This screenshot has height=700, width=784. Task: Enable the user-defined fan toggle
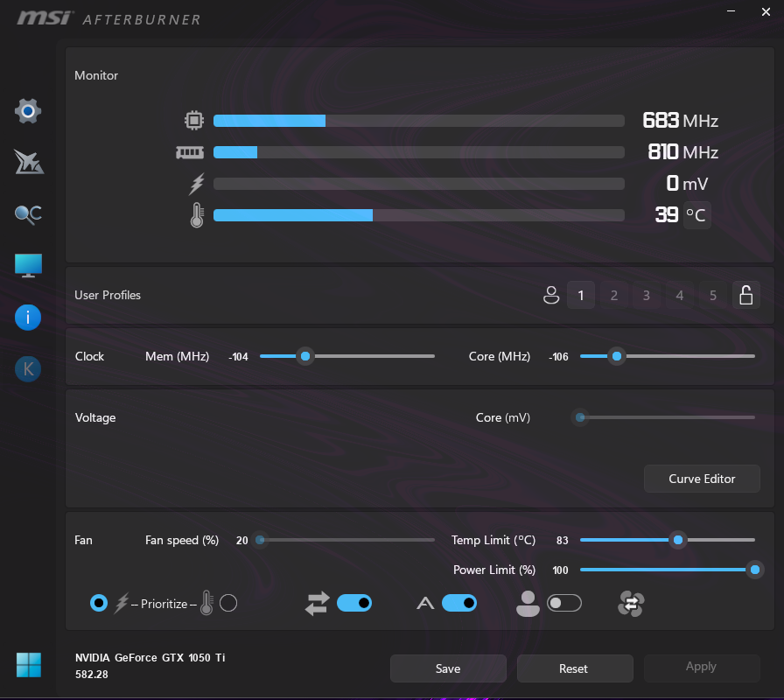(x=564, y=603)
